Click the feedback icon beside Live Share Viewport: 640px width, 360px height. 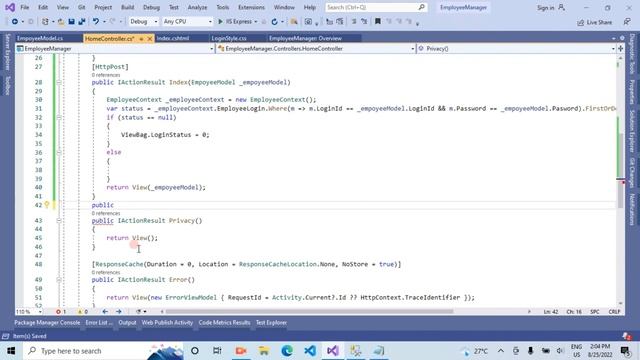tap(627, 22)
